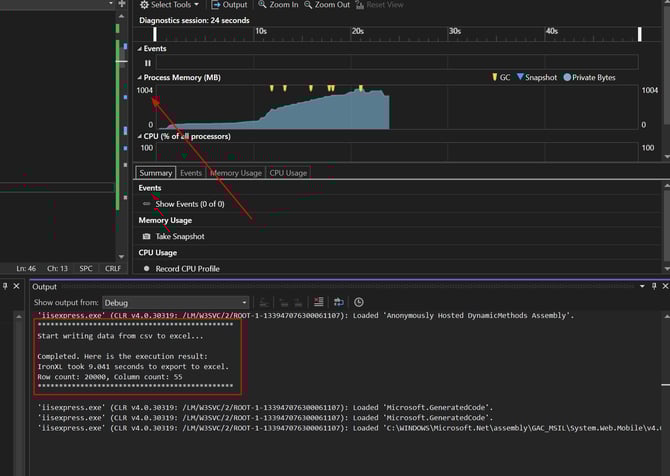This screenshot has height=476, width=670.
Task: Click the pause events track icon
Action: click(148, 63)
